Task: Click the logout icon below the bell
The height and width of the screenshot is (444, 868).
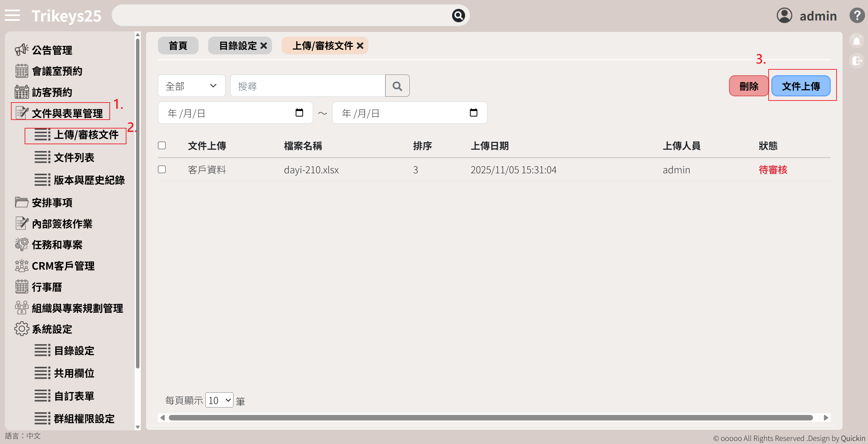Action: tap(856, 61)
